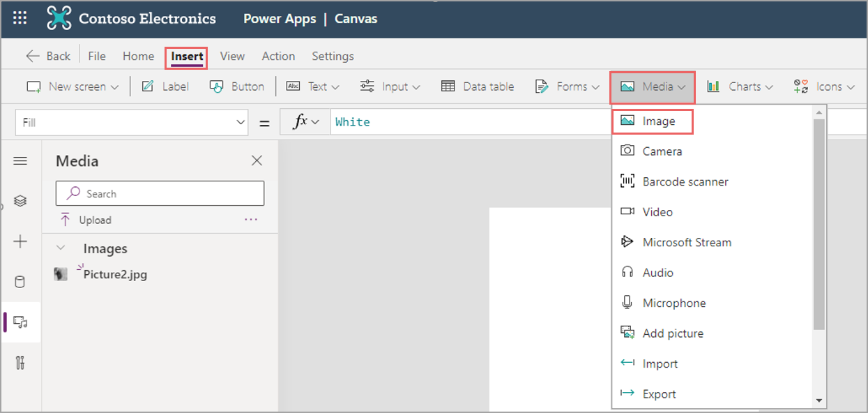
Task: Select the Insert tab
Action: coord(187,57)
